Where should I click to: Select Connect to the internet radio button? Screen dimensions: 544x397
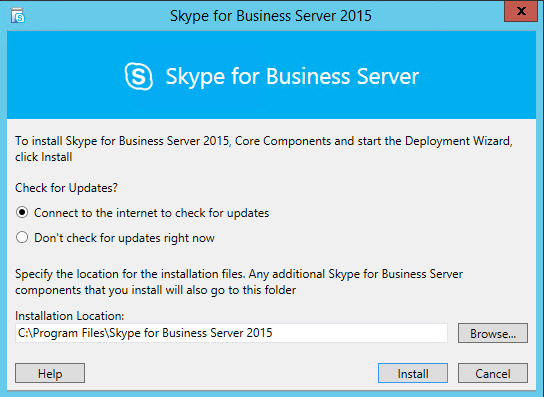click(22, 212)
